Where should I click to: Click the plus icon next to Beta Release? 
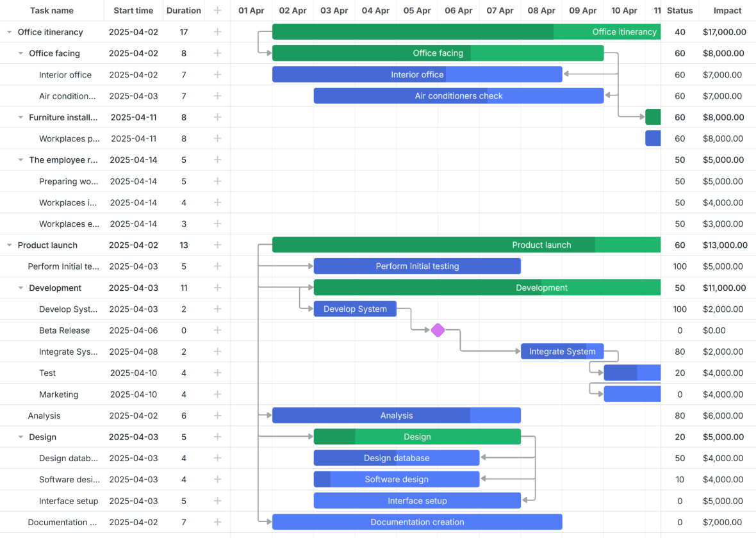point(217,330)
